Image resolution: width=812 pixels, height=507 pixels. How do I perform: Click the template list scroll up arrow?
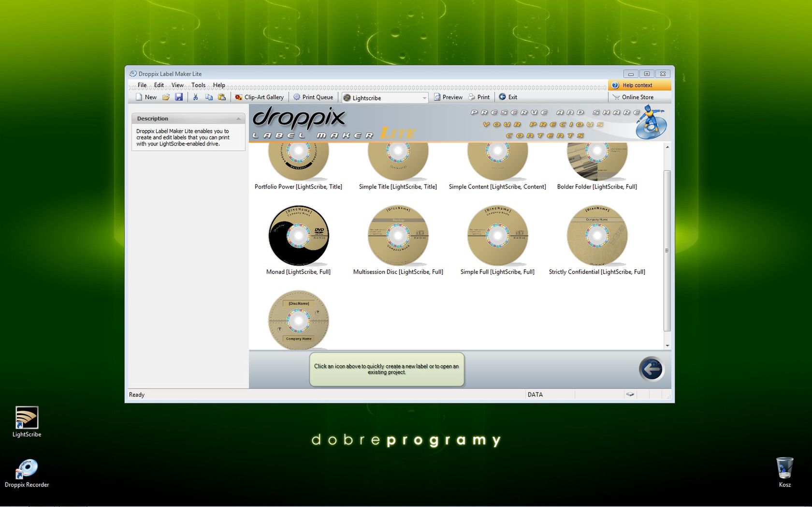click(667, 147)
